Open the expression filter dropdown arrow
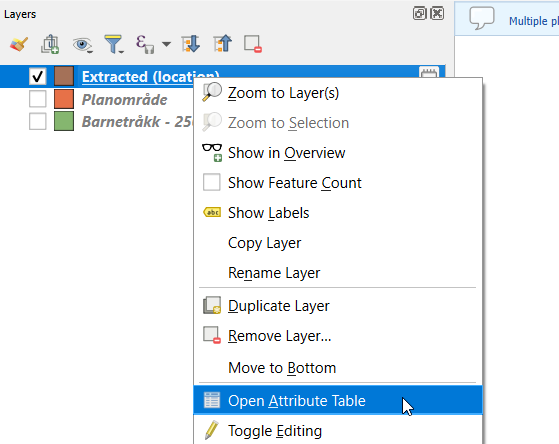This screenshot has width=559, height=444. click(x=166, y=44)
